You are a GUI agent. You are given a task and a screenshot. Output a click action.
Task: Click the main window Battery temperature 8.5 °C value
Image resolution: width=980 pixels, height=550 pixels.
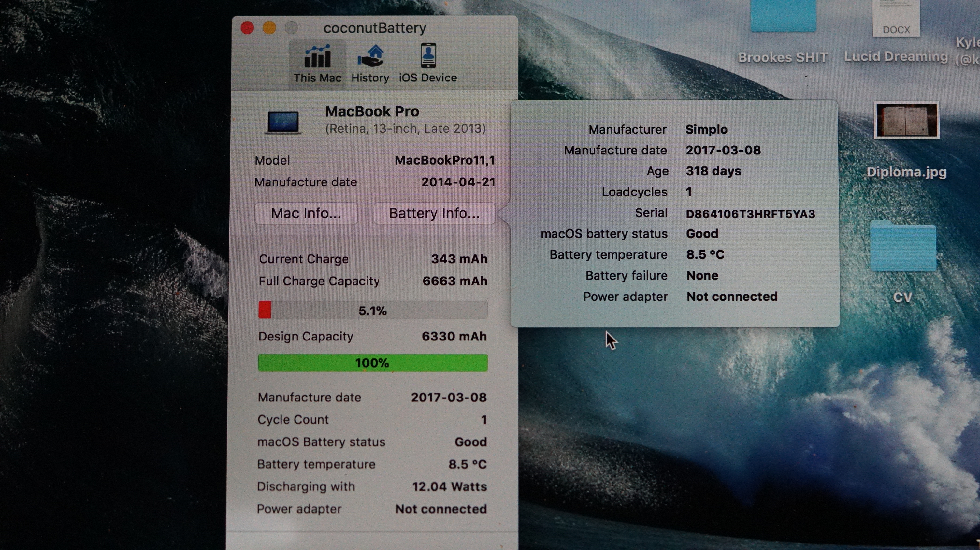(468, 464)
